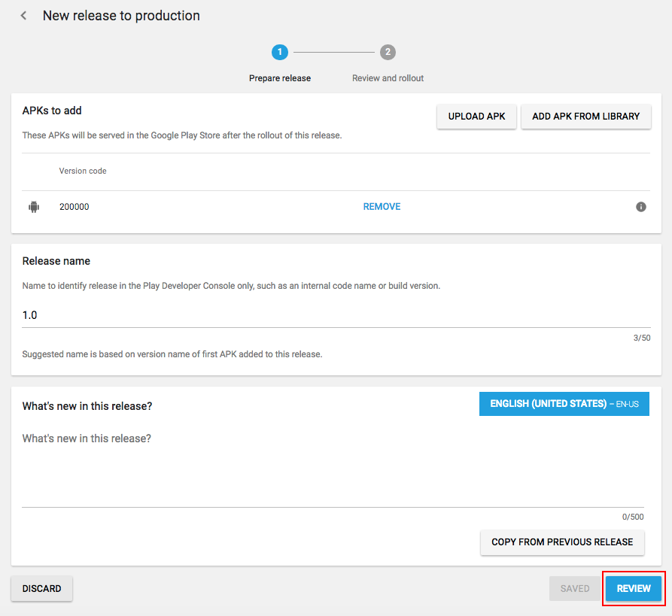
Task: Proceed with the blue Review button
Action: point(634,589)
